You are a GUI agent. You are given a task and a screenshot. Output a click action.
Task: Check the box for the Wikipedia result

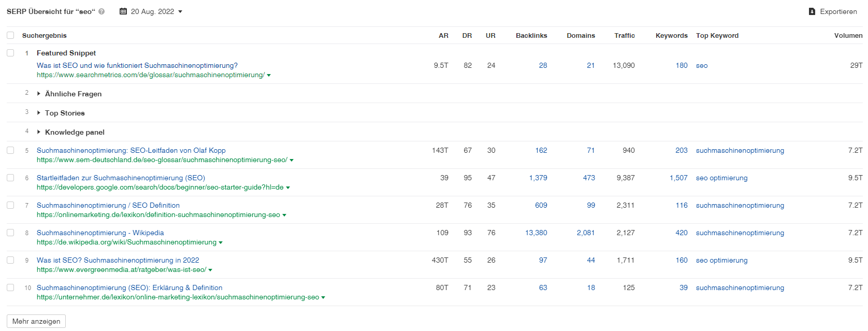10,233
